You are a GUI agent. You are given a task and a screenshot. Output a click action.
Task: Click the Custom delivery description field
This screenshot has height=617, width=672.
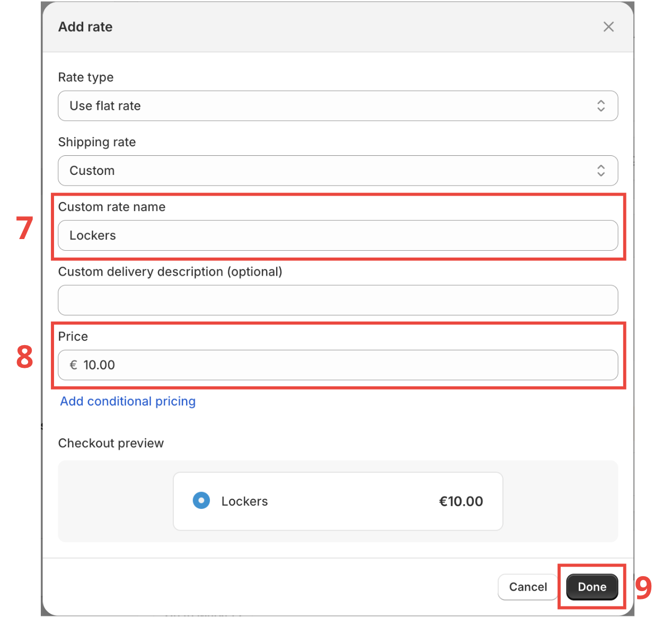[x=338, y=300]
